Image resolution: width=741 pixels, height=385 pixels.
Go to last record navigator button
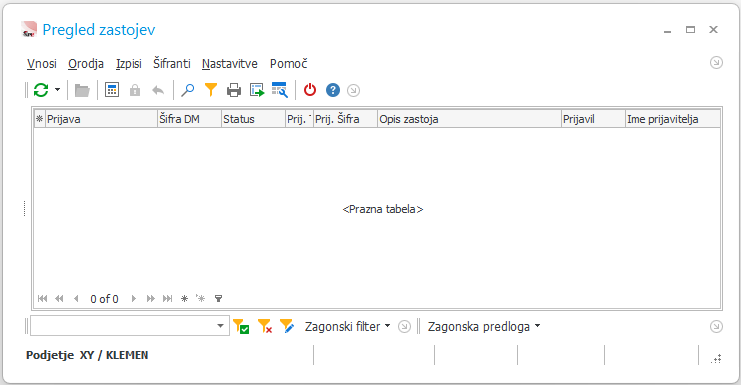click(167, 299)
